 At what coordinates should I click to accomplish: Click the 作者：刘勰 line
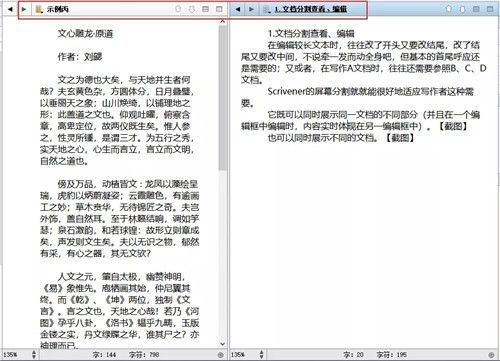pyautogui.click(x=80, y=57)
